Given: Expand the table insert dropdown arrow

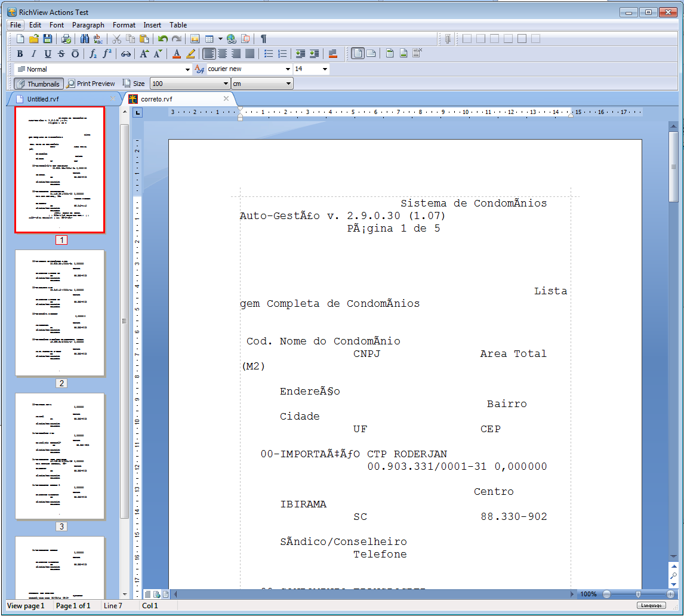Looking at the screenshot, I should (220, 39).
